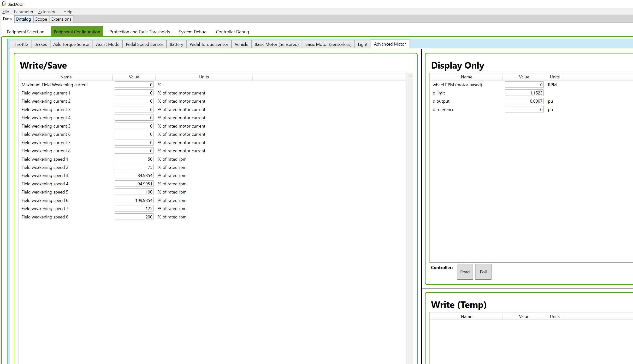Edit Field weakening speed 7 value 125
Image resolution: width=633 pixels, height=364 pixels.
[x=134, y=209]
